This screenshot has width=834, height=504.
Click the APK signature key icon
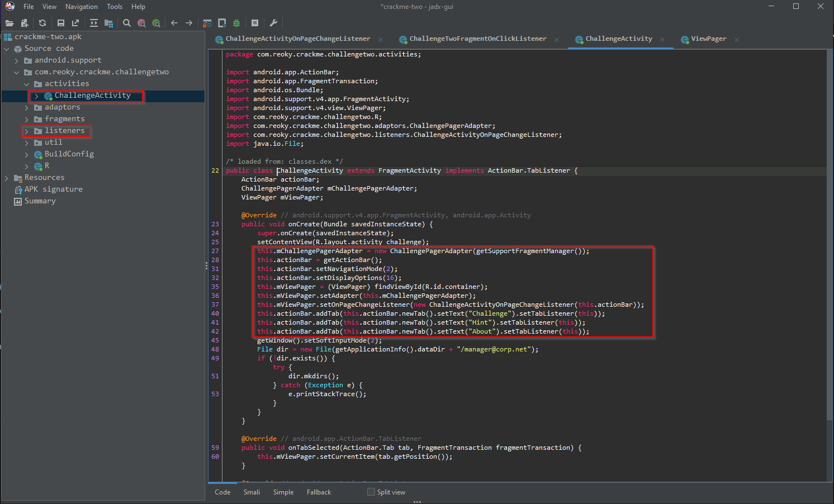pyautogui.click(x=18, y=189)
